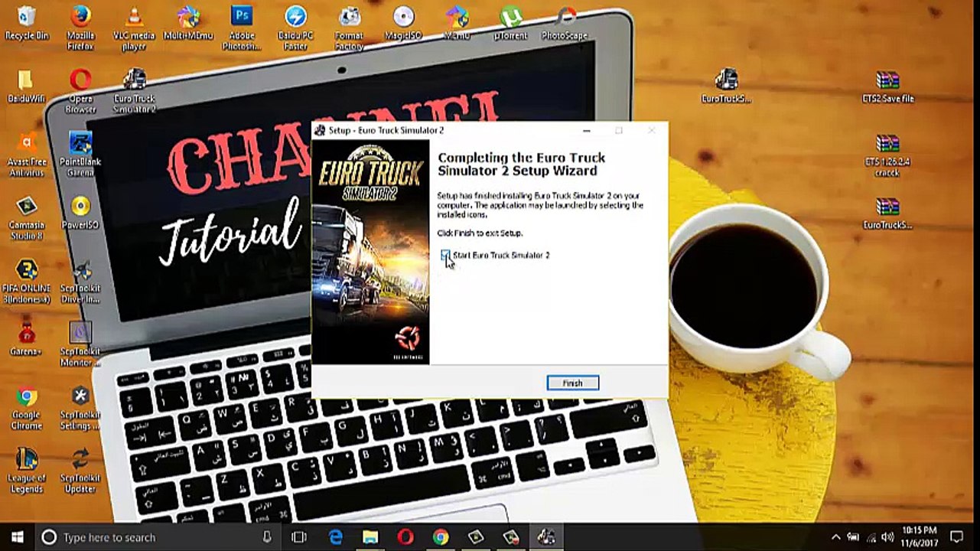The height and width of the screenshot is (551, 980).
Task: Launch Format Factory desktop icon
Action: click(x=349, y=28)
